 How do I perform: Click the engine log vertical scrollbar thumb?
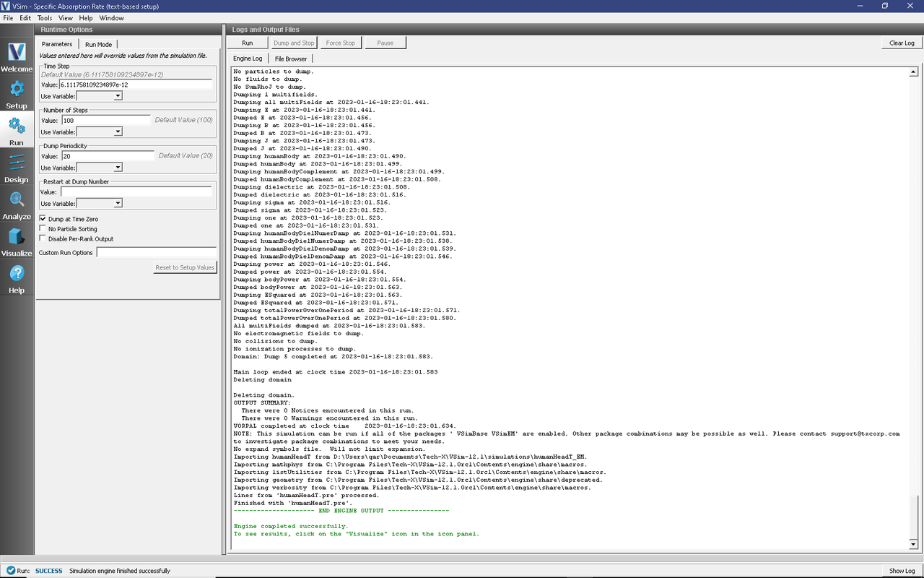pos(913,517)
